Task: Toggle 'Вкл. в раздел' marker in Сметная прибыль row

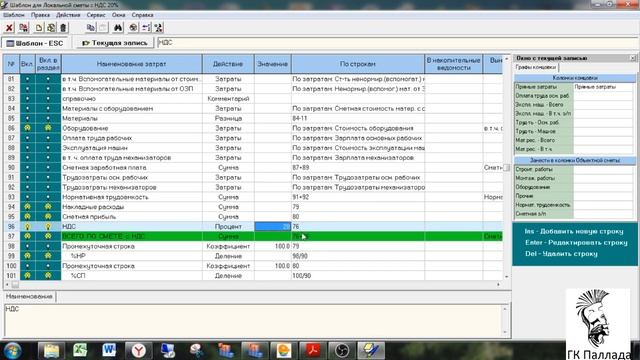Action: click(48, 217)
